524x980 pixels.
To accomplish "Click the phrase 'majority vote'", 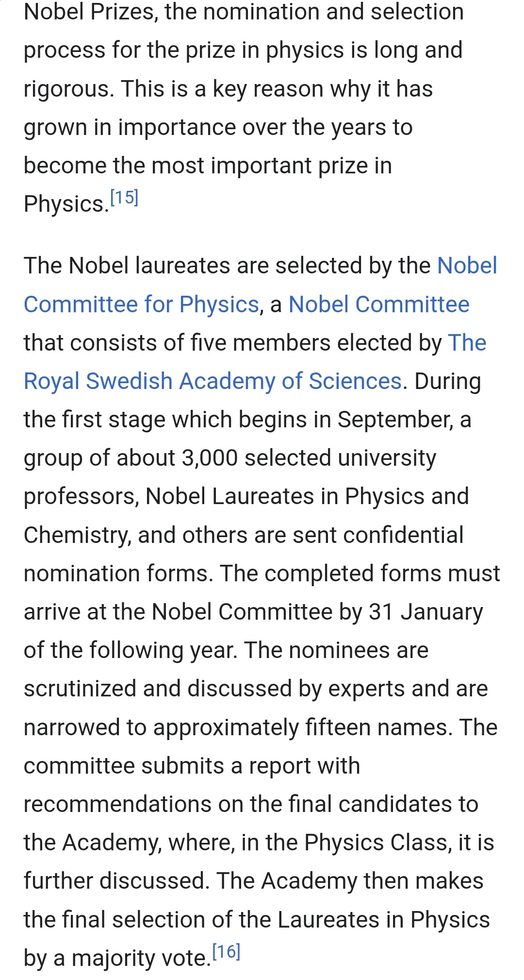I will [138, 959].
